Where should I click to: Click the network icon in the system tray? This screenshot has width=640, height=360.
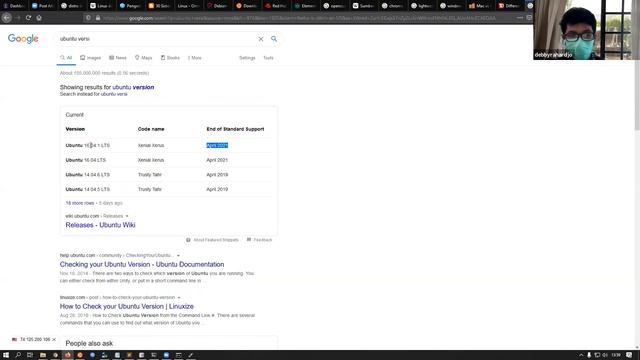pos(597,355)
